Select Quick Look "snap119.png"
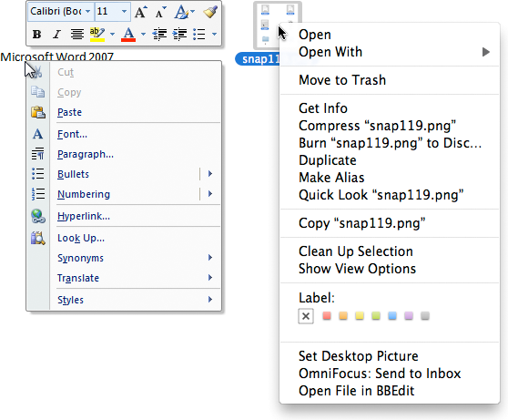Image resolution: width=508 pixels, height=420 pixels. click(x=381, y=195)
